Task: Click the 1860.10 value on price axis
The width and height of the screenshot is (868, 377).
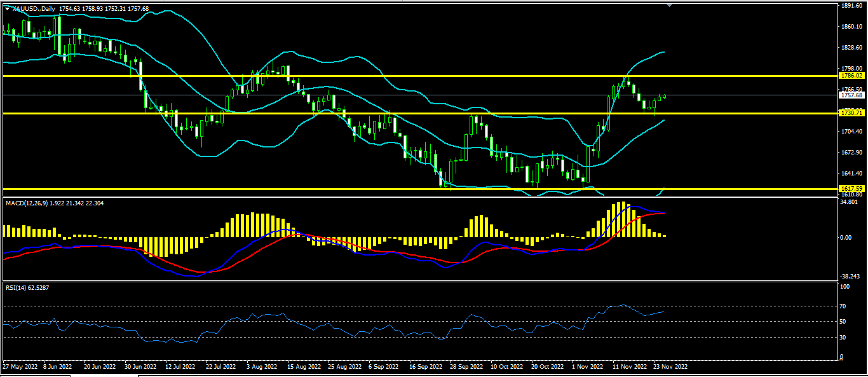Action: [x=851, y=27]
